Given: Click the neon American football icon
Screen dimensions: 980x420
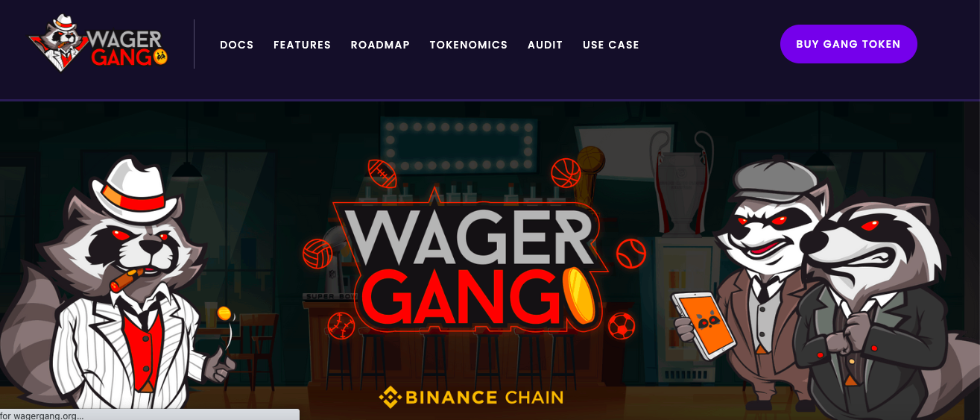Looking at the screenshot, I should 382,174.
